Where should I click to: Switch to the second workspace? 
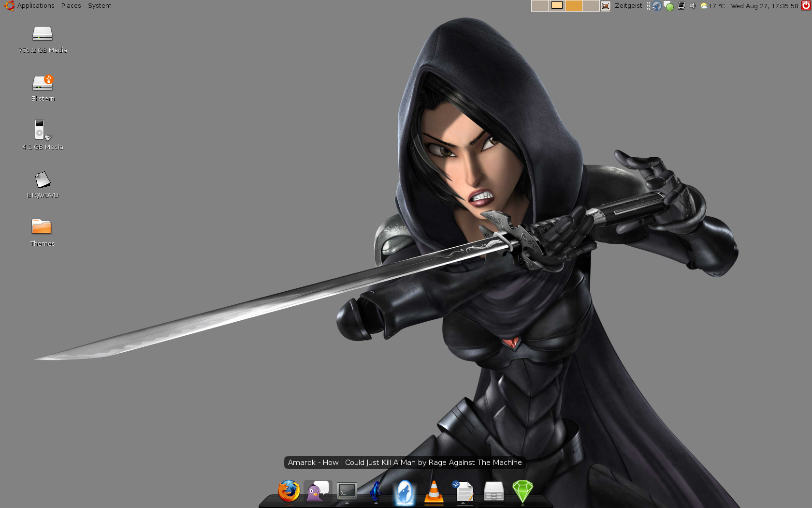tap(557, 6)
